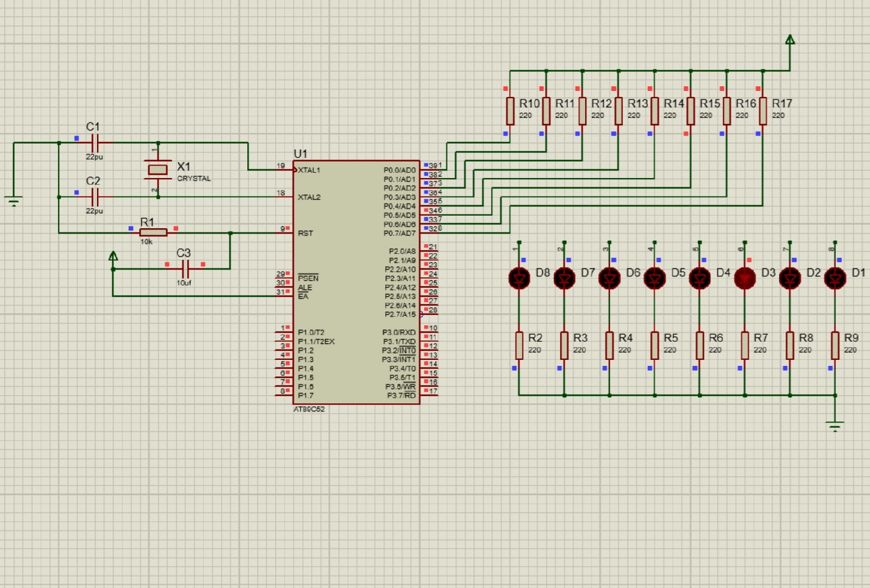Click the P1.7 pin label
870x588 pixels.
click(306, 395)
